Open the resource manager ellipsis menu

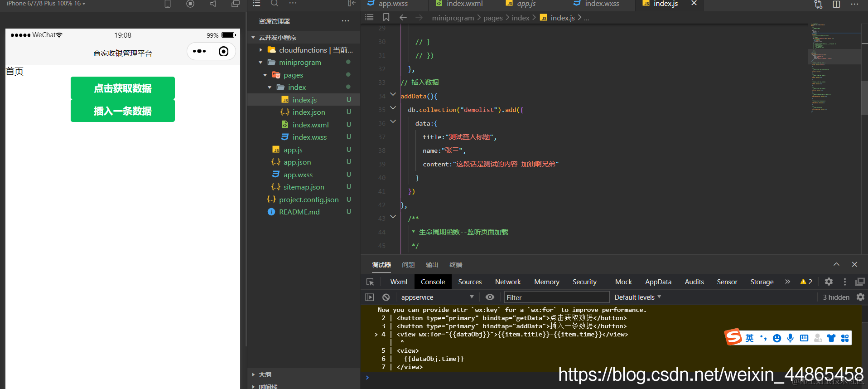click(345, 21)
